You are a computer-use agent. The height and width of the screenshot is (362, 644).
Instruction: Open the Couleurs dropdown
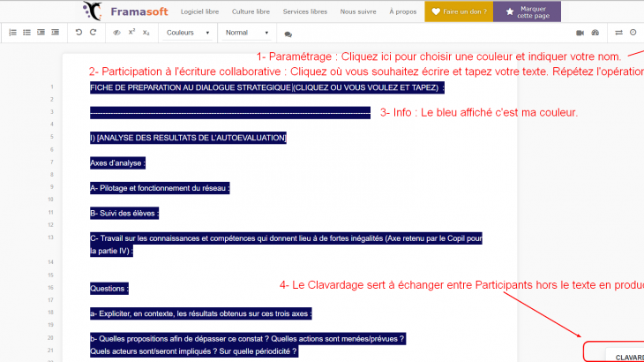click(188, 33)
